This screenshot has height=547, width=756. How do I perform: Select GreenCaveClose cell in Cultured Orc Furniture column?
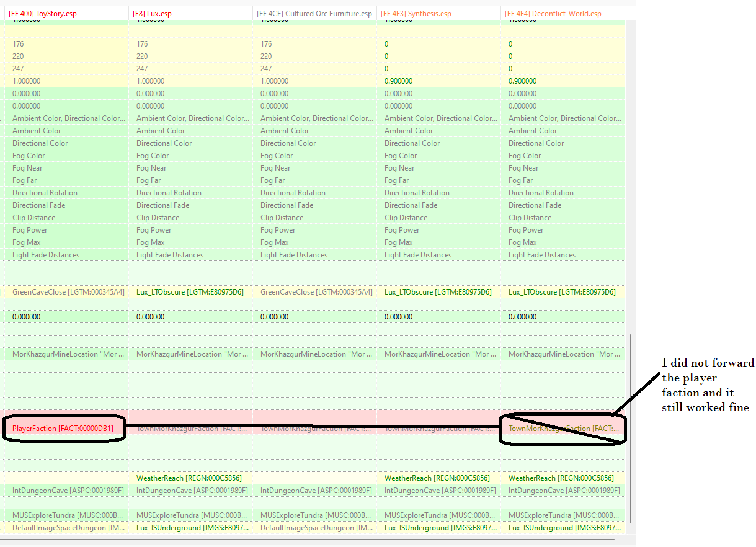314,292
